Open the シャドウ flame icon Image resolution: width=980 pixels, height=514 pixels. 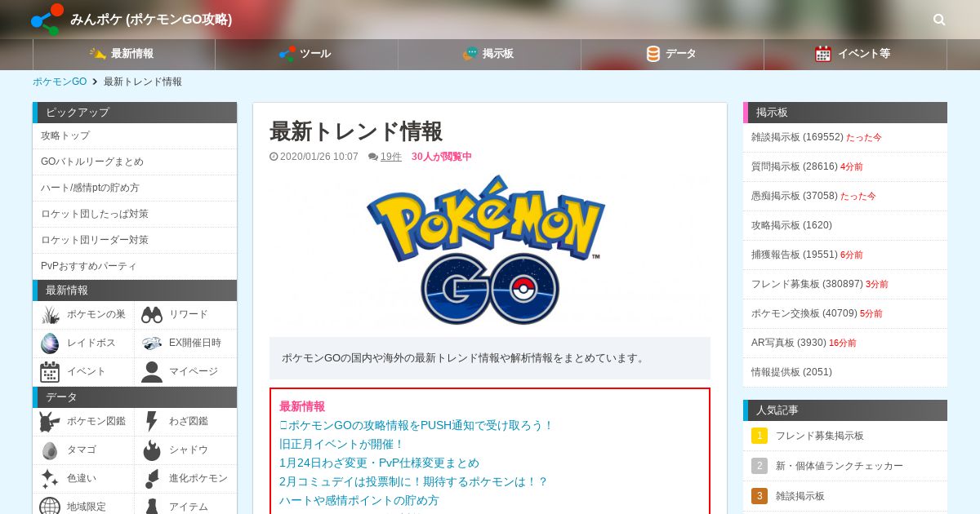tap(152, 450)
